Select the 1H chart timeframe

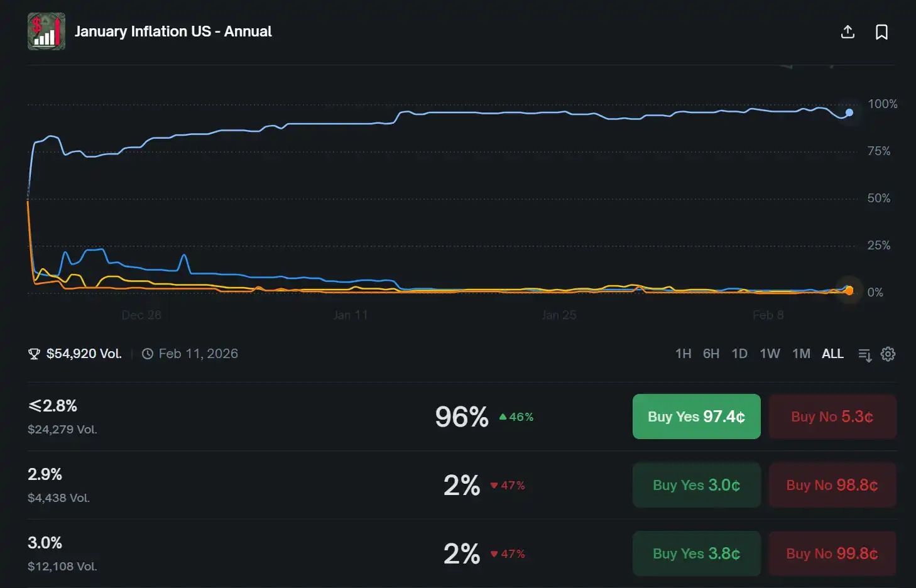pyautogui.click(x=683, y=354)
